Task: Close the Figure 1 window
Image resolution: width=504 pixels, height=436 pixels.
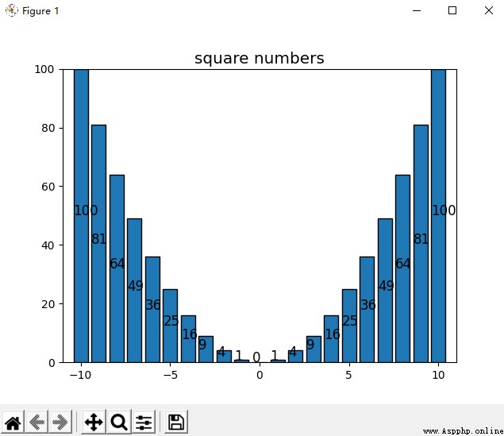Action: point(489,10)
